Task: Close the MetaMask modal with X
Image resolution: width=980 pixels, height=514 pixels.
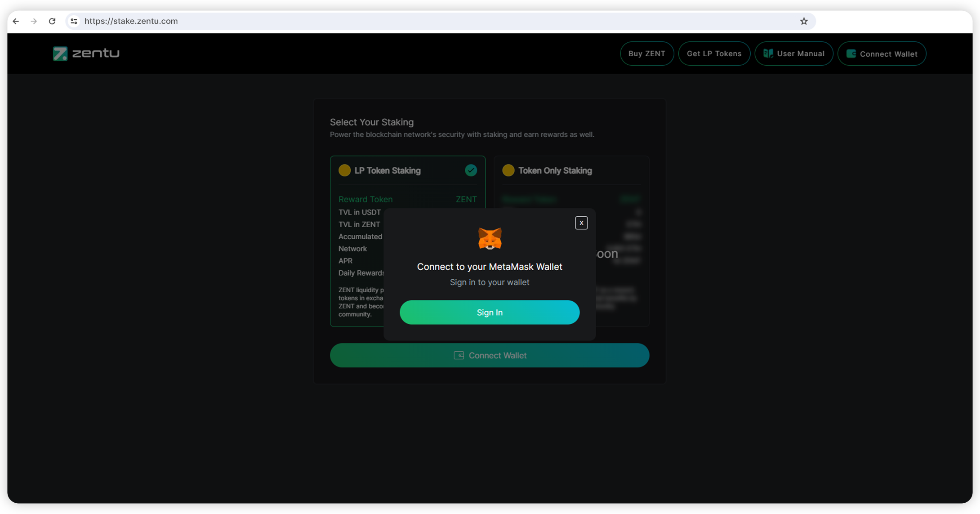Action: 581,223
